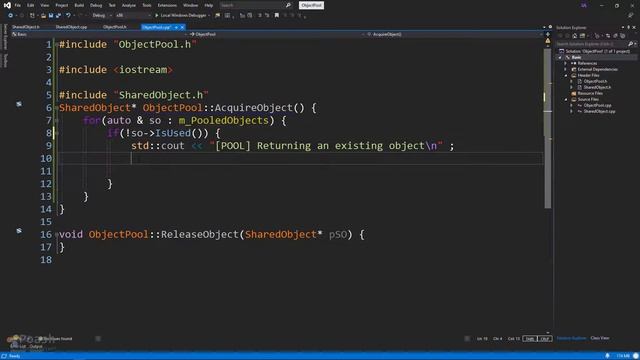This screenshot has width=640, height=360.
Task: Close the Solution Explorer panel
Action: point(634,27)
